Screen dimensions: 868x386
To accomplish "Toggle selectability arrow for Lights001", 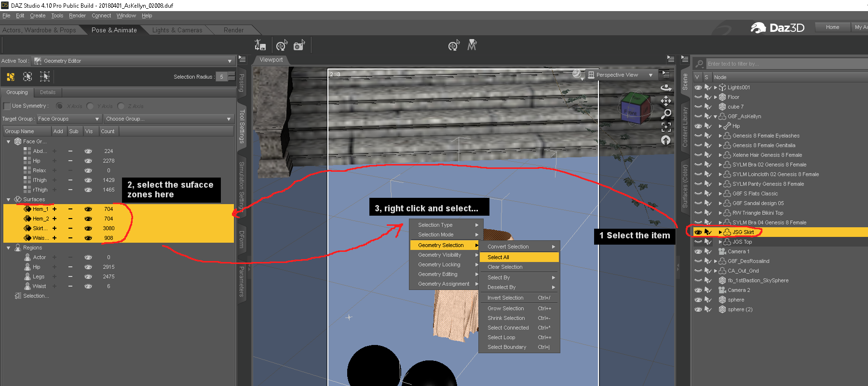I will (x=708, y=87).
